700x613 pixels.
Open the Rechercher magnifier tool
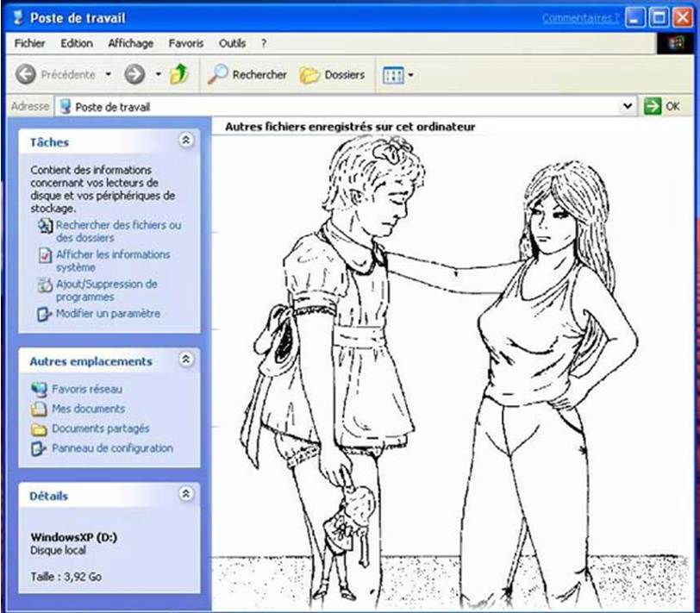tap(217, 75)
